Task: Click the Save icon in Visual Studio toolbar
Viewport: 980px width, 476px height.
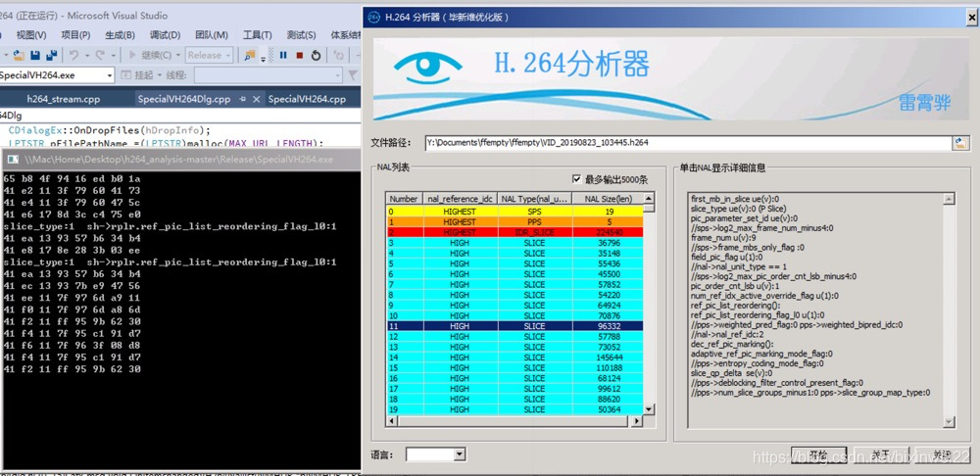Action: tap(35, 55)
